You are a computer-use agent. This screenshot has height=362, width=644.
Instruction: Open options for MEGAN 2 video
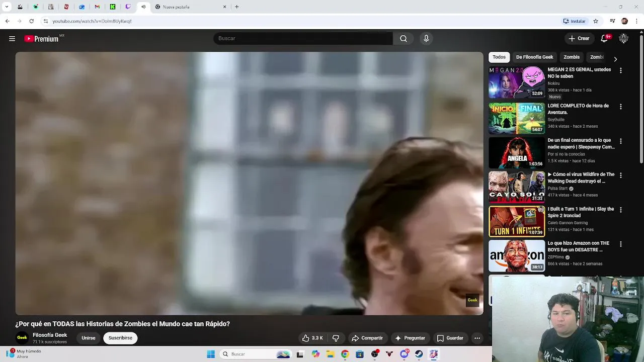621,71
